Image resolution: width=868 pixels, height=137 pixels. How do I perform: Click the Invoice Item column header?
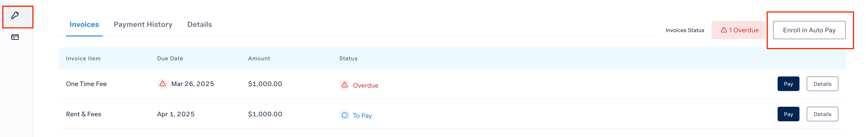point(83,58)
